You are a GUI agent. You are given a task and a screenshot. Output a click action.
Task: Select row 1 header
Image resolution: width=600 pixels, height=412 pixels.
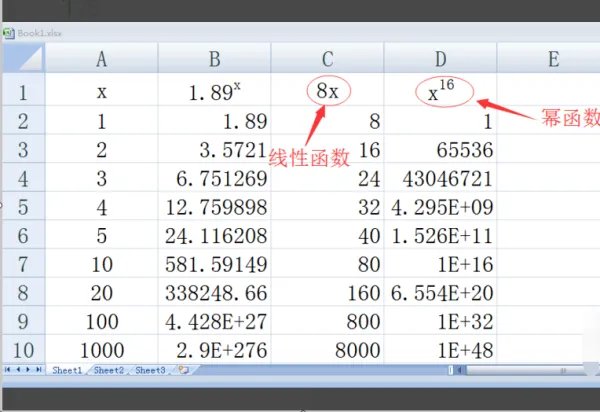coord(24,90)
